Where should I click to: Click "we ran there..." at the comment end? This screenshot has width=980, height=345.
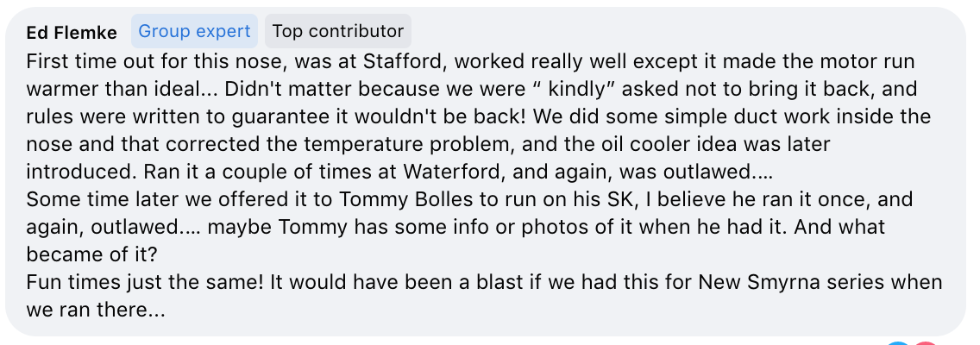point(96,309)
